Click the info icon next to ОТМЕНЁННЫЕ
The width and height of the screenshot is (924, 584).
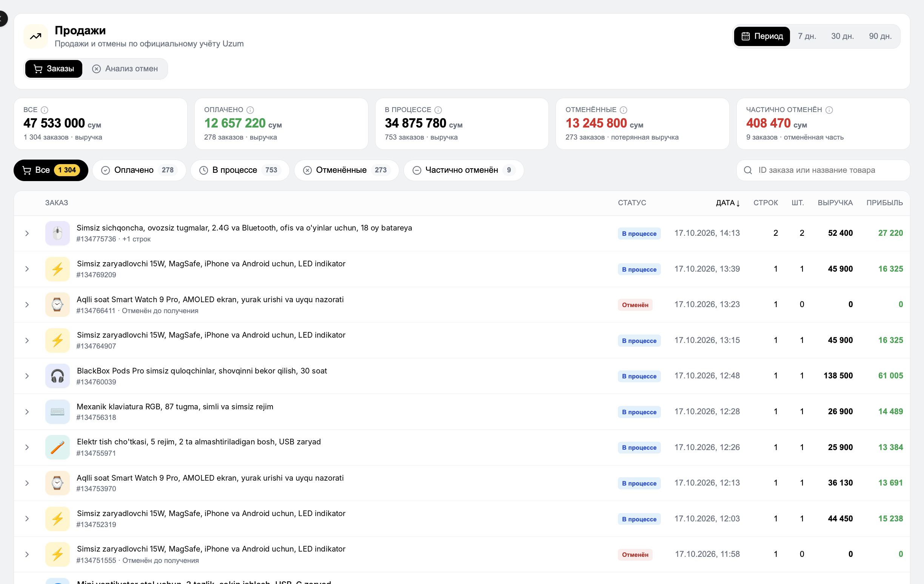(x=624, y=110)
